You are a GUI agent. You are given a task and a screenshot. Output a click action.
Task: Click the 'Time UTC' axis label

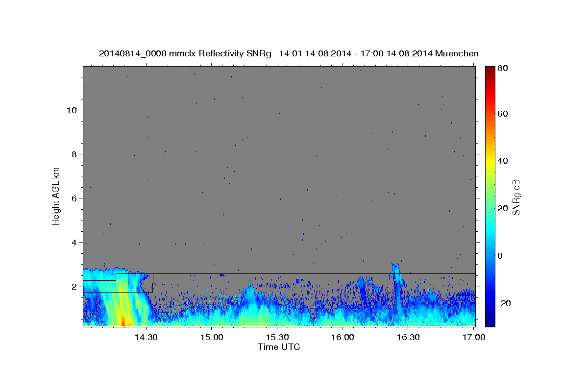pyautogui.click(x=279, y=347)
